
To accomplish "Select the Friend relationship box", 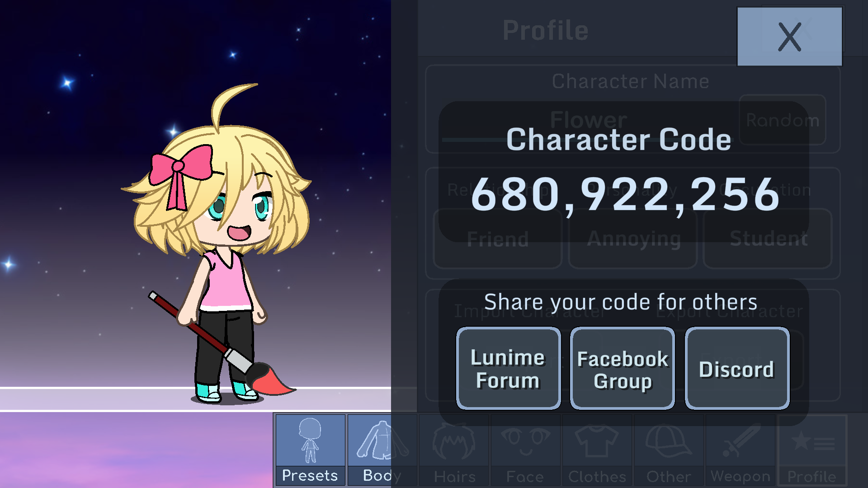I will click(x=497, y=239).
